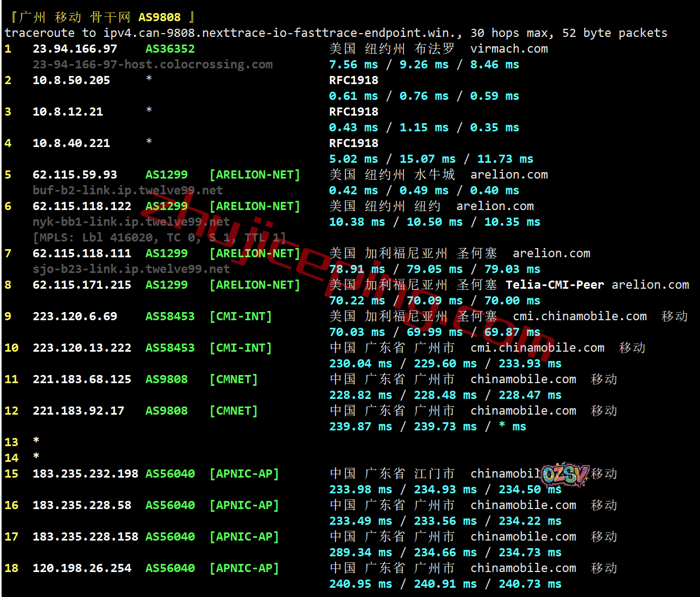The height and width of the screenshot is (597, 700).
Task: Click the OZSV logo watermark
Action: coord(565,474)
